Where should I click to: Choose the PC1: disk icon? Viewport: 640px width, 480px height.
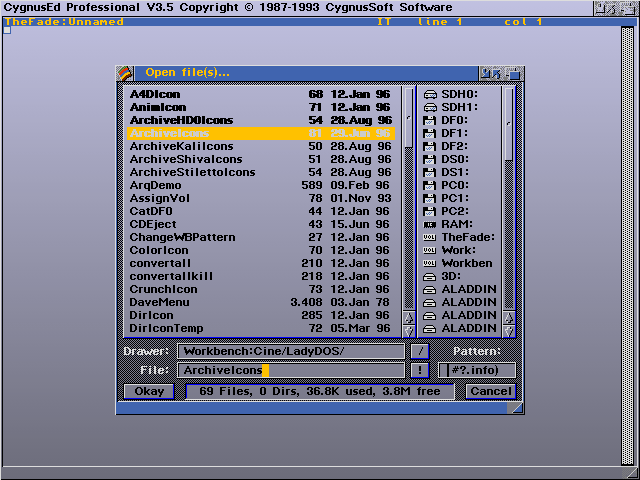click(x=429, y=199)
